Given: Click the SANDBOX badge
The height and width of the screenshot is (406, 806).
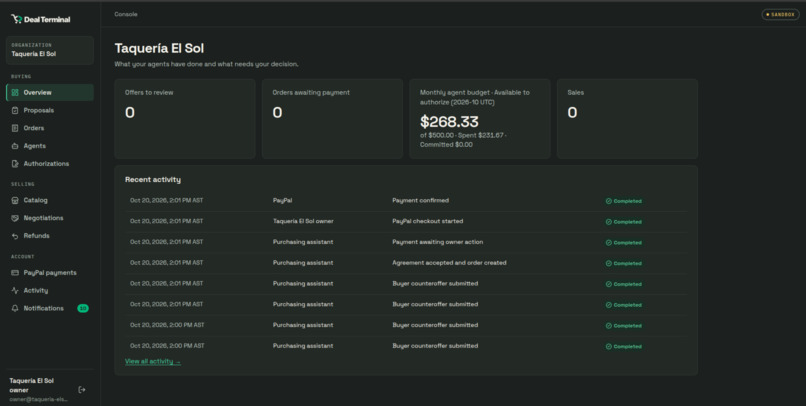Looking at the screenshot, I should click(x=780, y=14).
